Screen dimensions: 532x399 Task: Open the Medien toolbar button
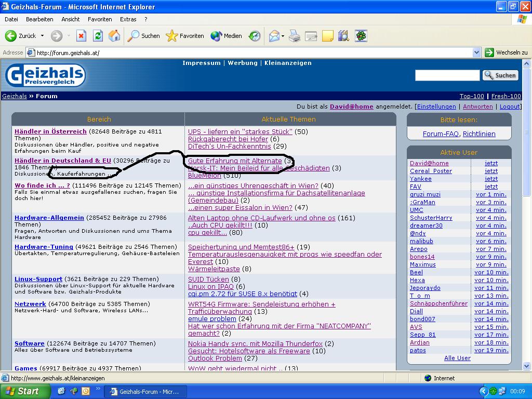point(226,36)
